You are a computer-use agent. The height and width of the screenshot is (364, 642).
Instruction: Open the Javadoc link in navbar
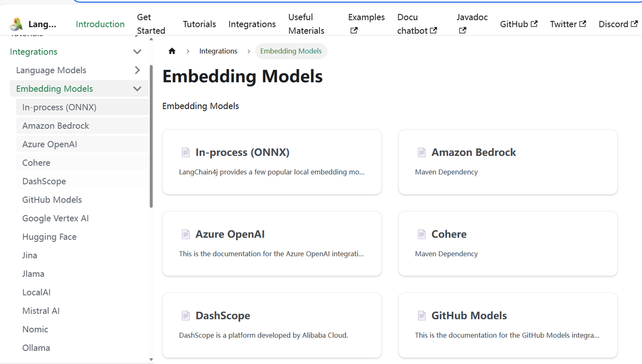(472, 24)
